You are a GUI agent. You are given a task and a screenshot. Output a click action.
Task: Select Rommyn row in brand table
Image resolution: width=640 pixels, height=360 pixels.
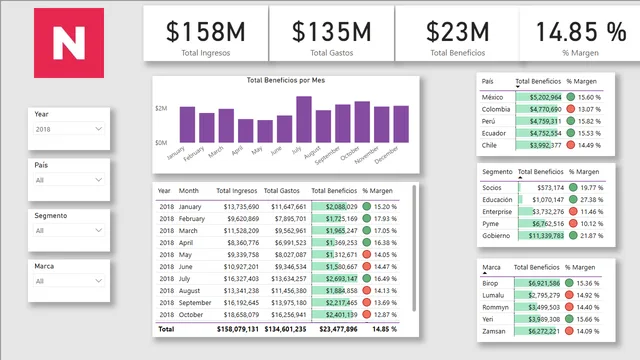tap(541, 307)
